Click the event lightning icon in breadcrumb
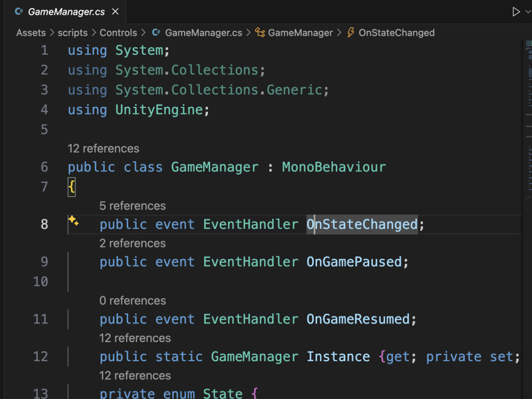Screen dimensions: 532x399 coord(351,32)
